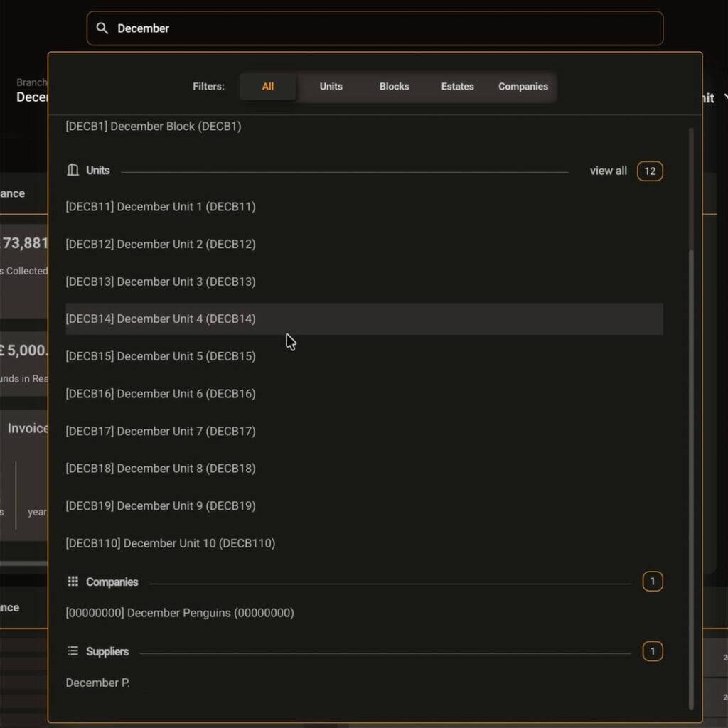Screen dimensions: 728x728
Task: Click the search magnifier icon
Action: pos(102,28)
